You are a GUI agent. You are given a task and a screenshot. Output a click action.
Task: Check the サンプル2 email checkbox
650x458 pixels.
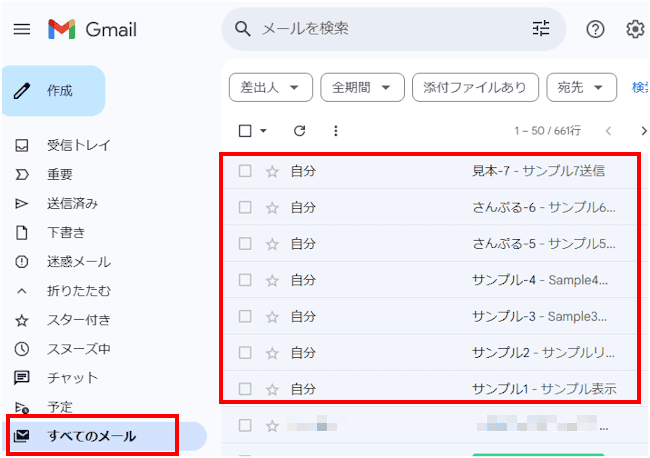click(245, 353)
